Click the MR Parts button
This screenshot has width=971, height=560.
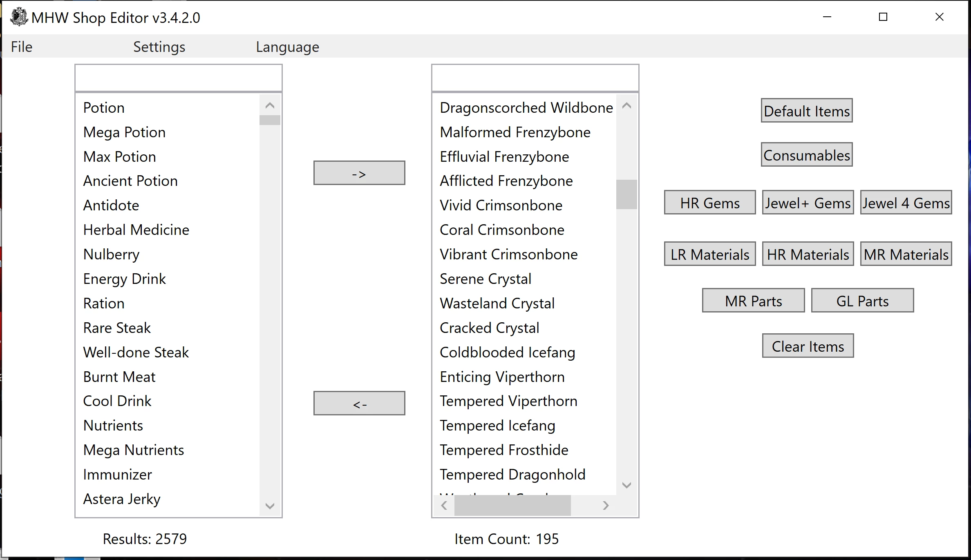tap(754, 301)
